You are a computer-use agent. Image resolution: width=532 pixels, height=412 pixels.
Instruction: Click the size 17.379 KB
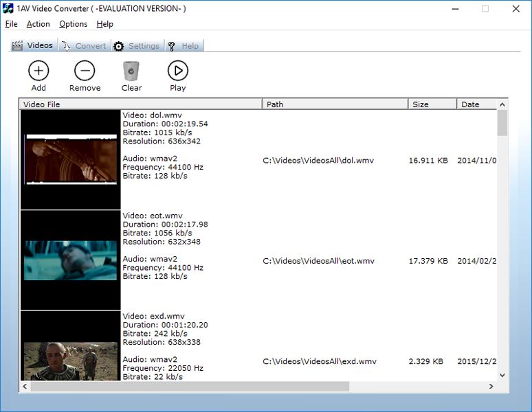(428, 261)
